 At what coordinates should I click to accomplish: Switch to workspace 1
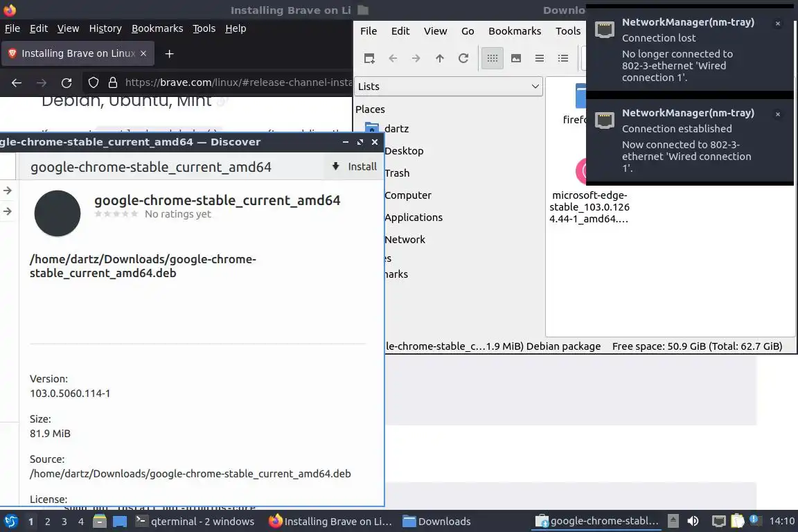pos(31,522)
